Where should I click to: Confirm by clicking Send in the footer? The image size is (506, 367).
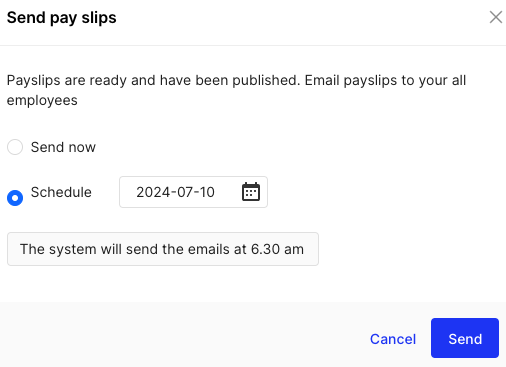tap(465, 338)
